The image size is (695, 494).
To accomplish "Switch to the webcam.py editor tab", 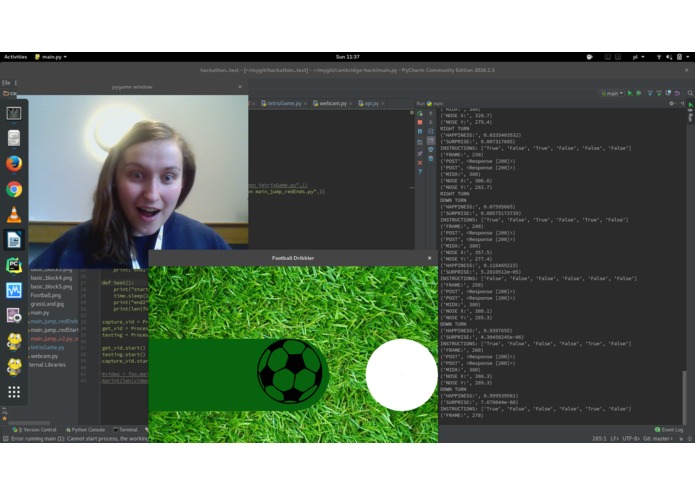I will (x=332, y=103).
